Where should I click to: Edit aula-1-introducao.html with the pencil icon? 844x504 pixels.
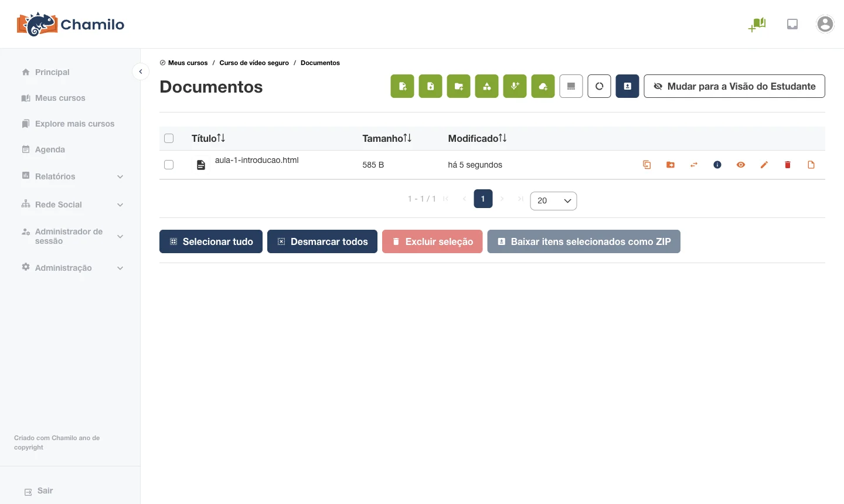tap(764, 165)
